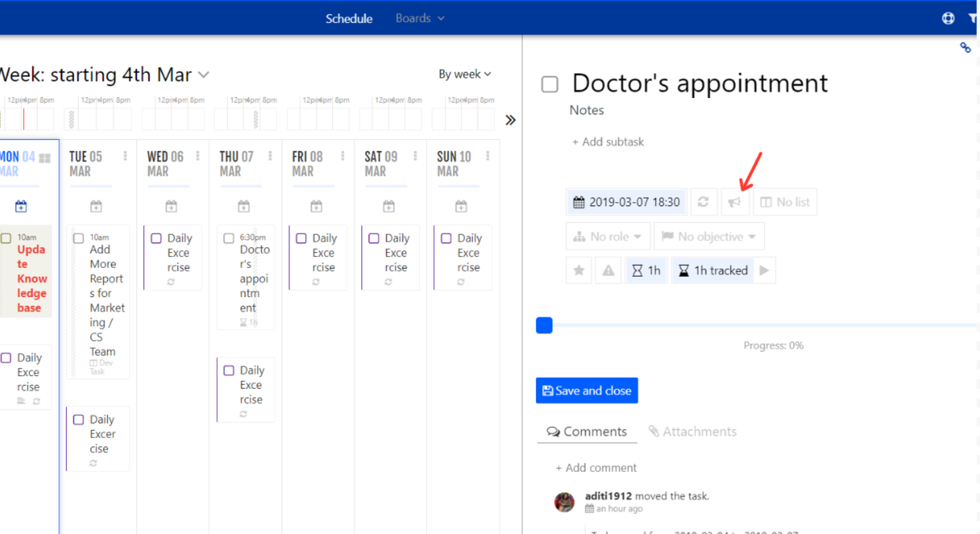Click the Thursday mini timeline bar
This screenshot has width=980, height=534.
tap(245, 119)
